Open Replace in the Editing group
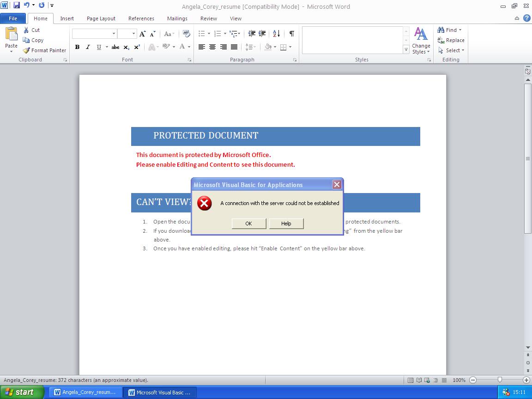Image resolution: width=532 pixels, height=399 pixels. pos(451,40)
